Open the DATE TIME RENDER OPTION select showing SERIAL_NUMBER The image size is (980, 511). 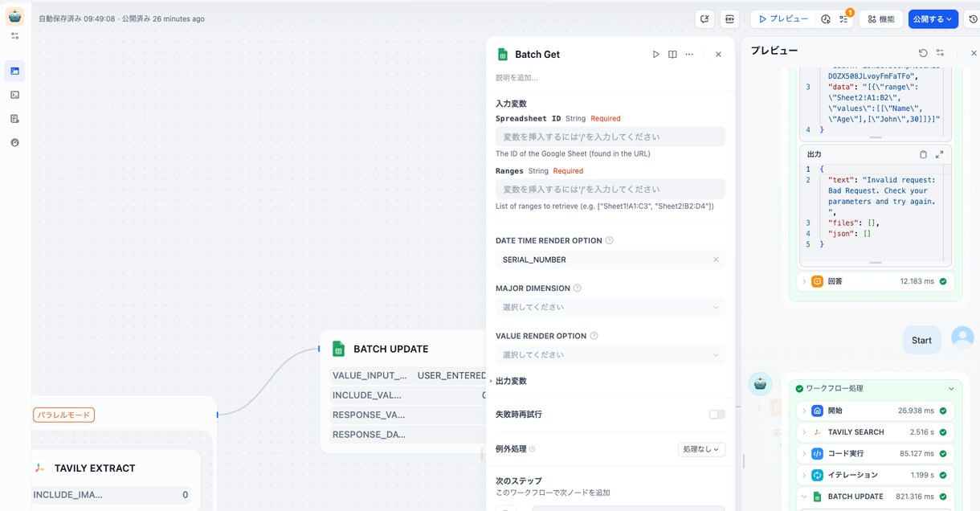pyautogui.click(x=610, y=260)
